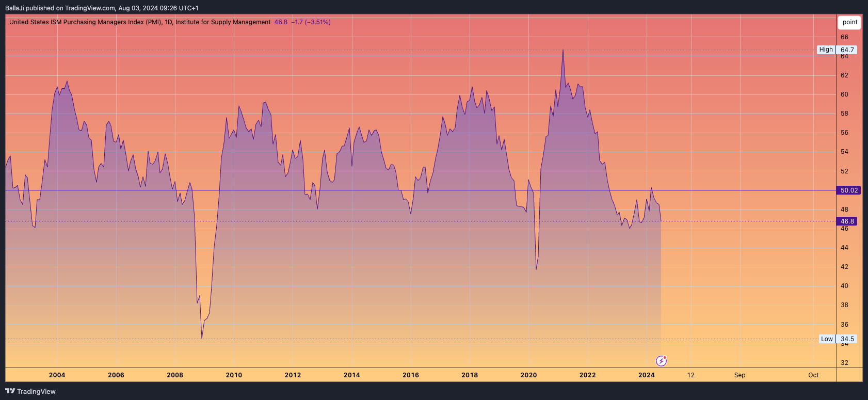The image size is (868, 400).
Task: Click the 2018 label on the time axis
Action: pyautogui.click(x=470, y=375)
